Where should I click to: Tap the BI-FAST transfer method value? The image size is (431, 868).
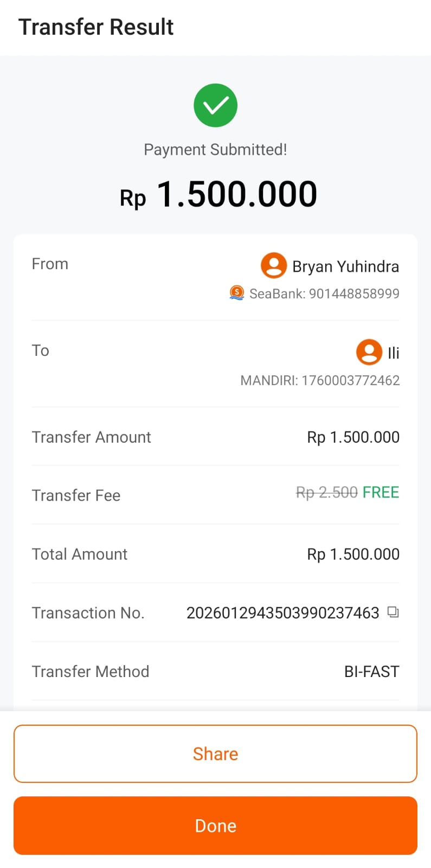pyautogui.click(x=371, y=672)
